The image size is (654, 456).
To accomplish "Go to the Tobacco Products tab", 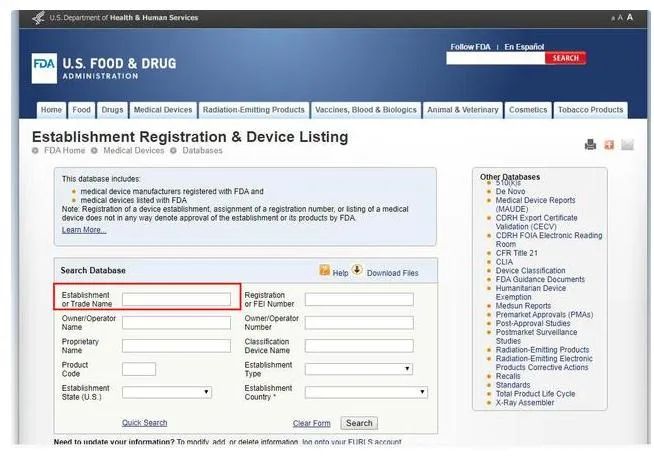I will (x=590, y=110).
